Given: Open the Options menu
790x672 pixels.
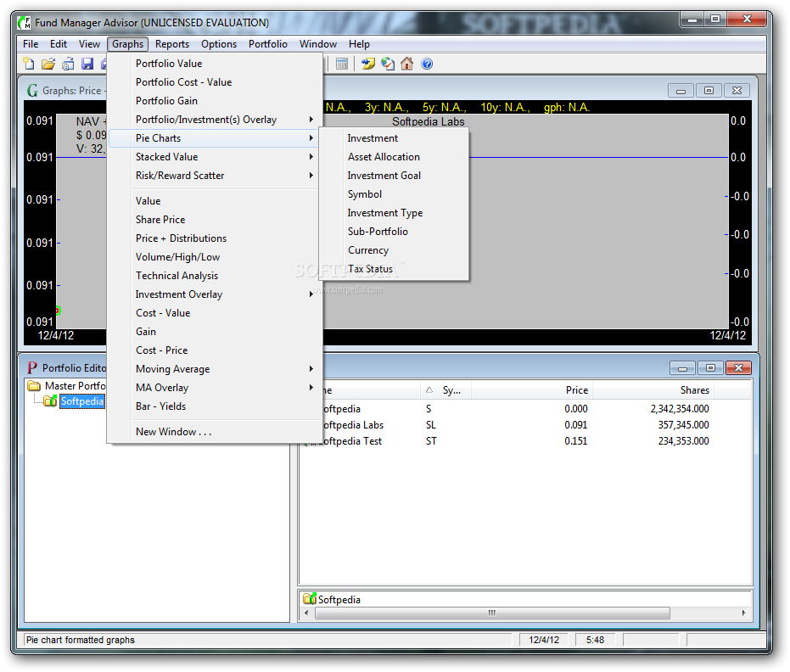Looking at the screenshot, I should click(219, 44).
